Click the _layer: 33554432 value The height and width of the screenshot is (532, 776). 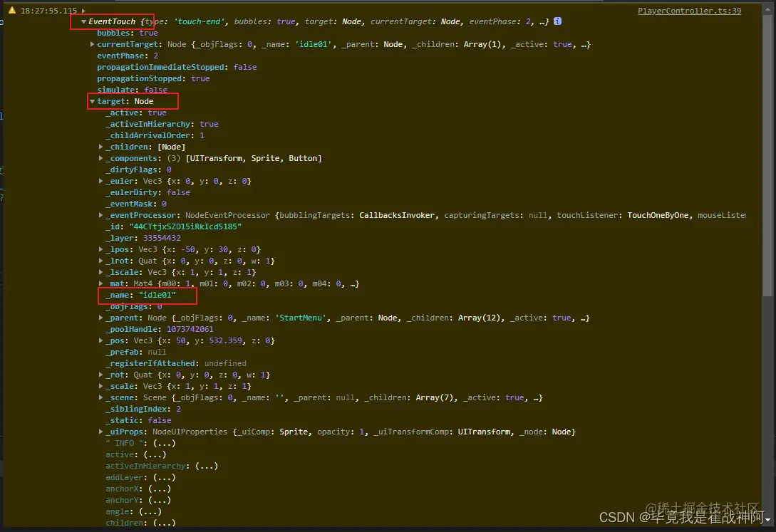(162, 238)
